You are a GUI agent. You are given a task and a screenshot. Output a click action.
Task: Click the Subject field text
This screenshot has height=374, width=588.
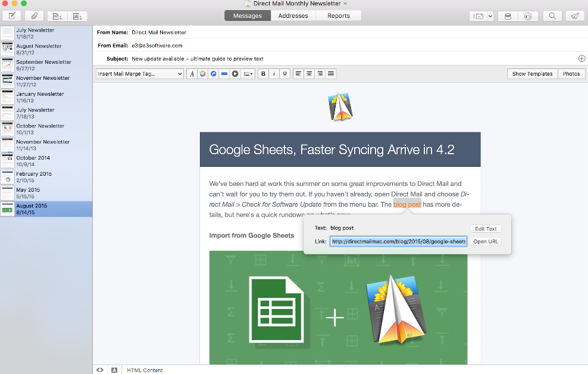(197, 59)
